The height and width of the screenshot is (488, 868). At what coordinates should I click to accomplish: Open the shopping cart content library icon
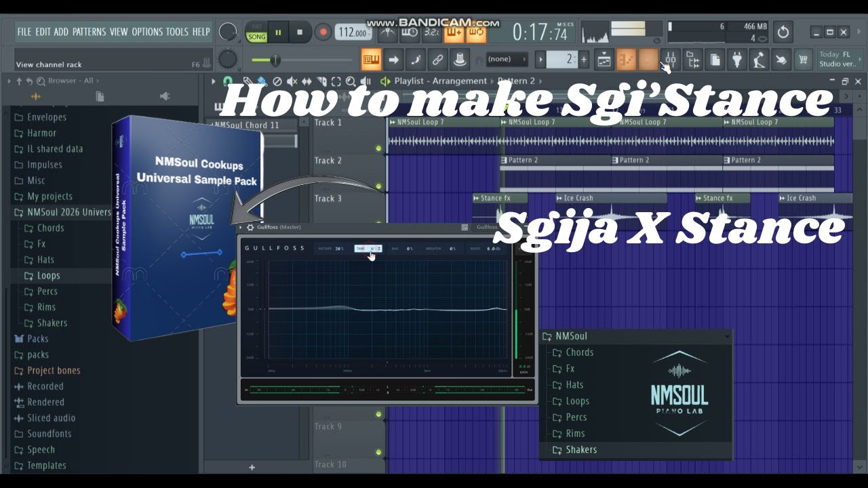(x=804, y=60)
